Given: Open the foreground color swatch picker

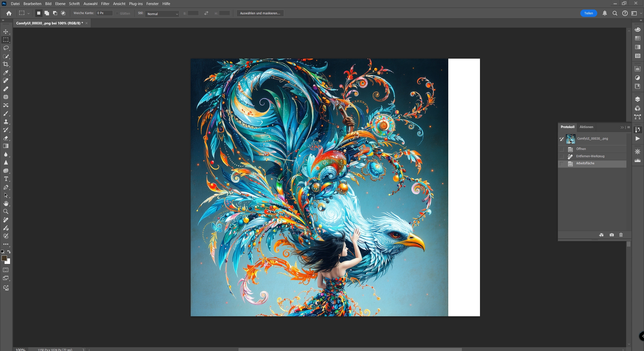Looking at the screenshot, I should click(x=4, y=258).
